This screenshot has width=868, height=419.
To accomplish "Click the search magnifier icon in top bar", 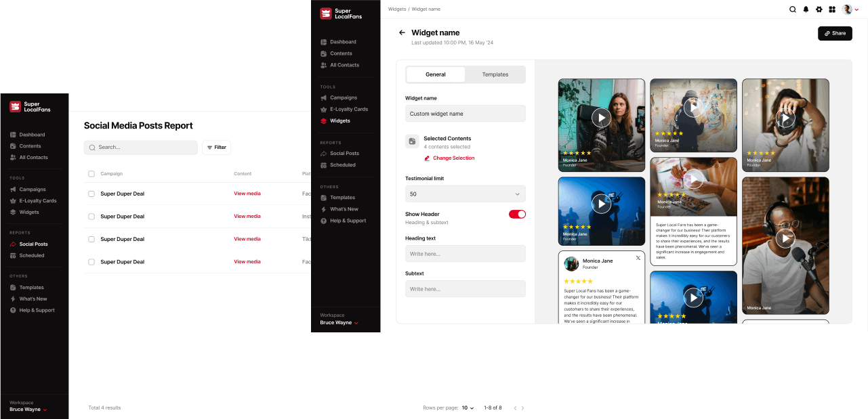I will [793, 9].
